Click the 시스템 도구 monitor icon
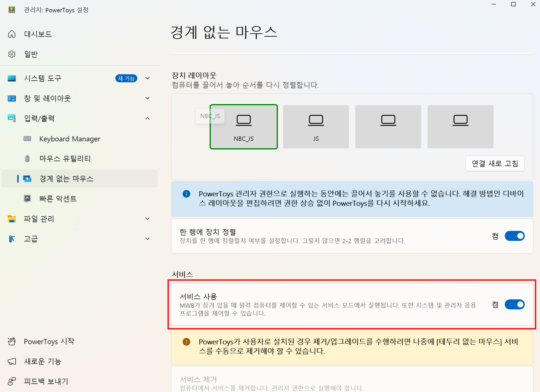This screenshot has height=392, width=540. coord(12,78)
